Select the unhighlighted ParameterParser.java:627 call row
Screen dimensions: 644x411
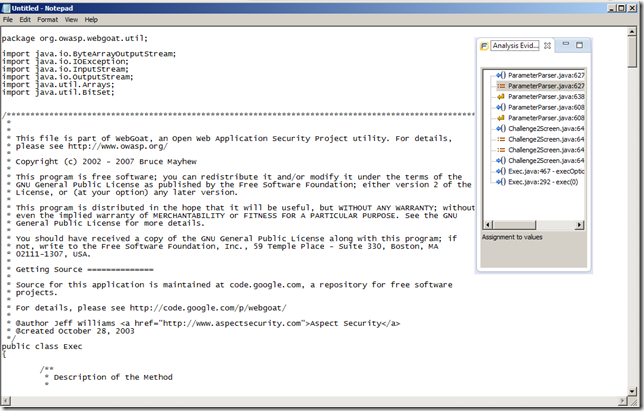tap(540, 75)
